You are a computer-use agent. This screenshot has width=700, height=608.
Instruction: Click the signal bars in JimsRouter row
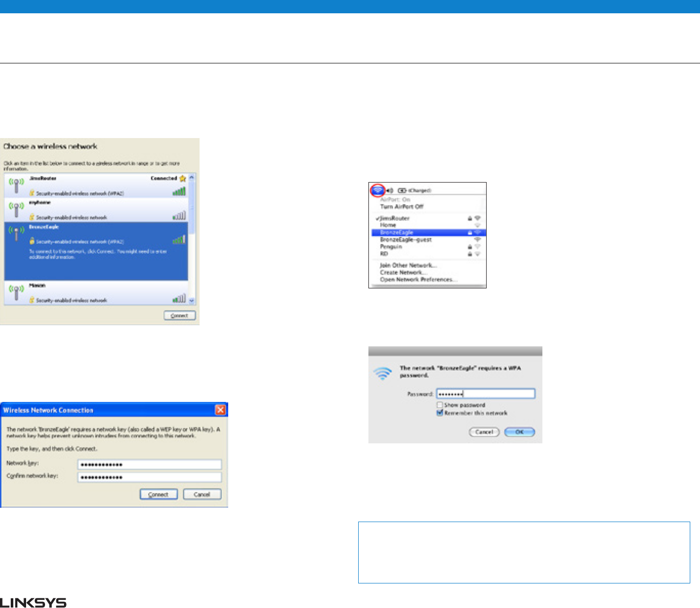coord(179,192)
